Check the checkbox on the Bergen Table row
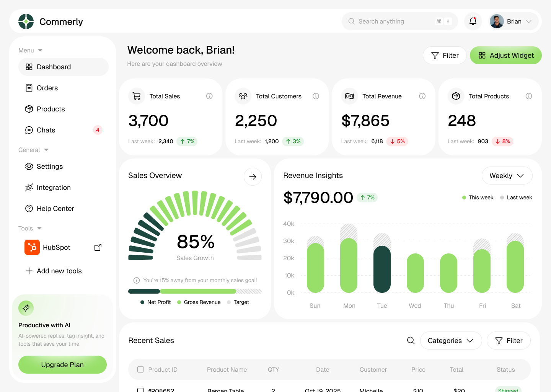Image resolution: width=551 pixels, height=392 pixels. (140, 390)
